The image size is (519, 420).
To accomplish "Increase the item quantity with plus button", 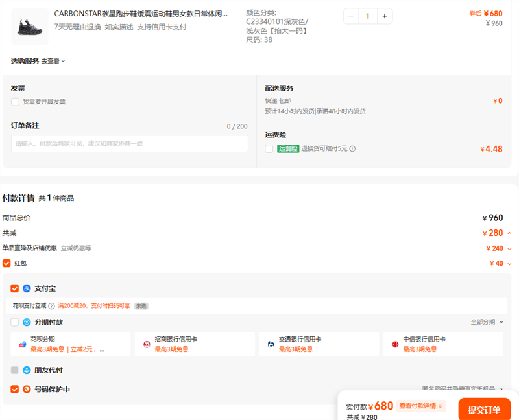I will pos(384,16).
